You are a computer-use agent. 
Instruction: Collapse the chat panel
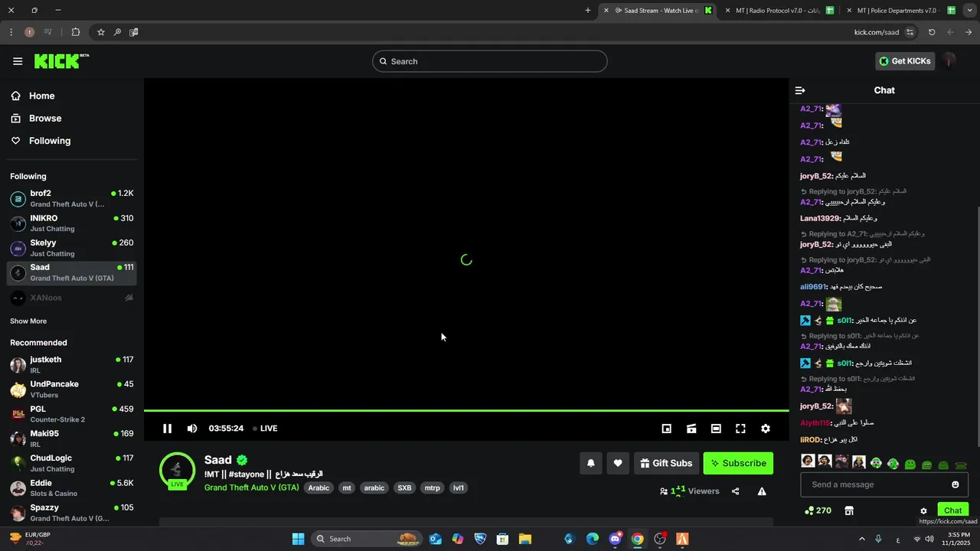tap(800, 90)
